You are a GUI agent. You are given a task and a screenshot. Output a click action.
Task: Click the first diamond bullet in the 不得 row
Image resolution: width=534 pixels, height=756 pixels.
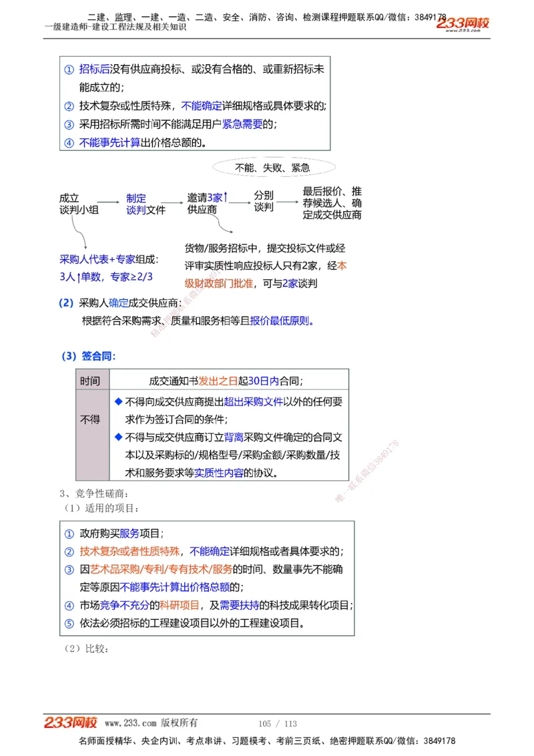119,403
